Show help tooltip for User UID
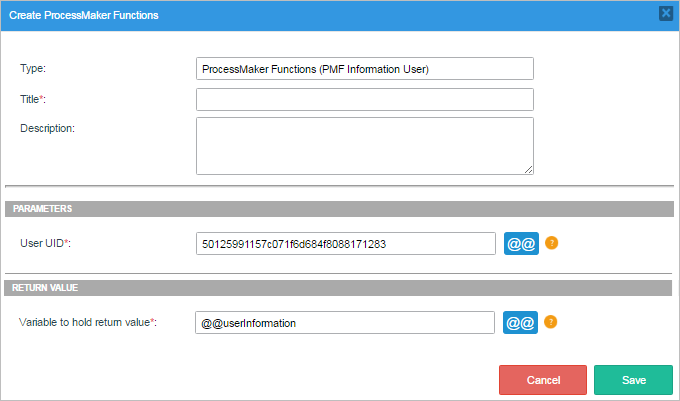 click(551, 243)
